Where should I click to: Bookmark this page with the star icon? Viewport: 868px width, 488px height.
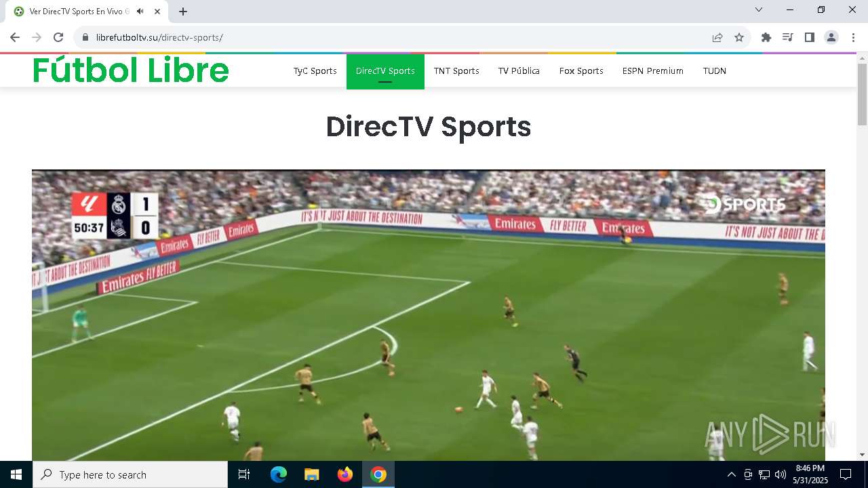(739, 37)
